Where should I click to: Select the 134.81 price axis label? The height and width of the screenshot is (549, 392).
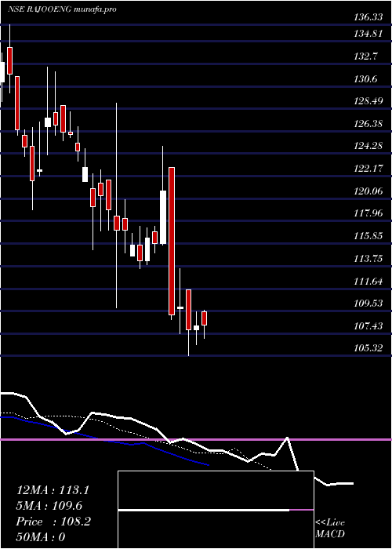(368, 34)
